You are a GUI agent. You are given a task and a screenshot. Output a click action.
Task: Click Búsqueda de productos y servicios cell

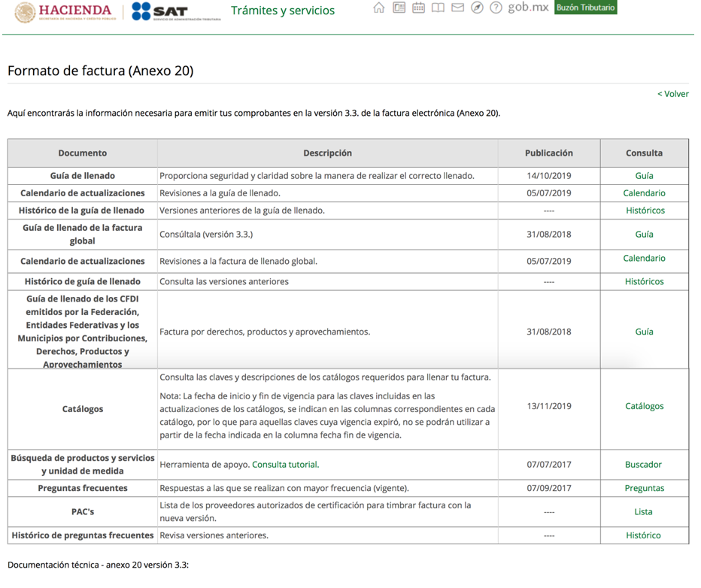click(x=83, y=465)
